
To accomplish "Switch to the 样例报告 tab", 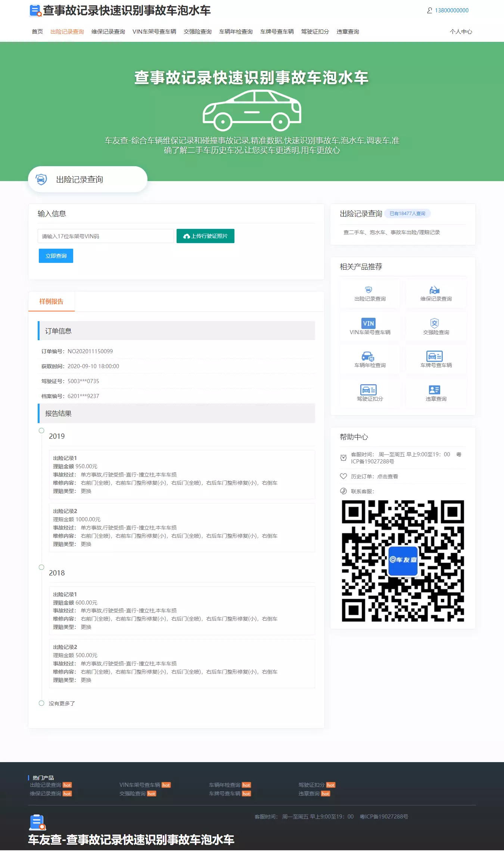I will 52,301.
